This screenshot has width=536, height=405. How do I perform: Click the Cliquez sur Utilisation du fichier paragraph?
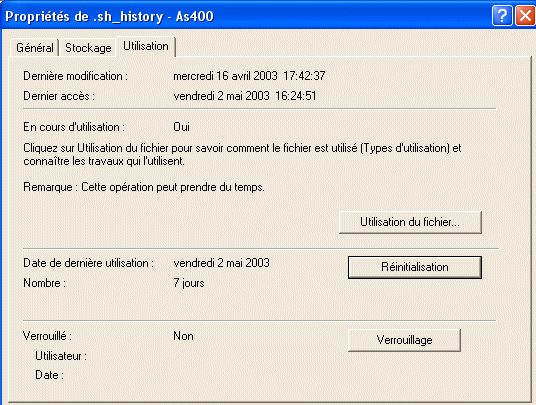pyautogui.click(x=242, y=154)
